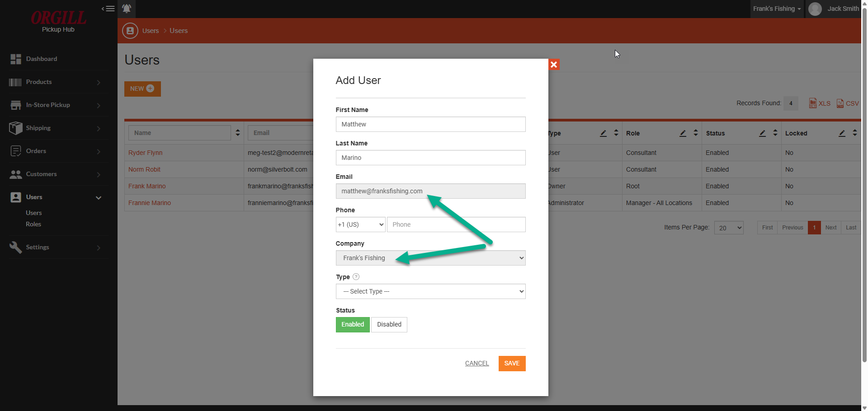Screen dimensions: 868x411
Task: Open the Frank's Fishing store switcher
Action: (777, 9)
